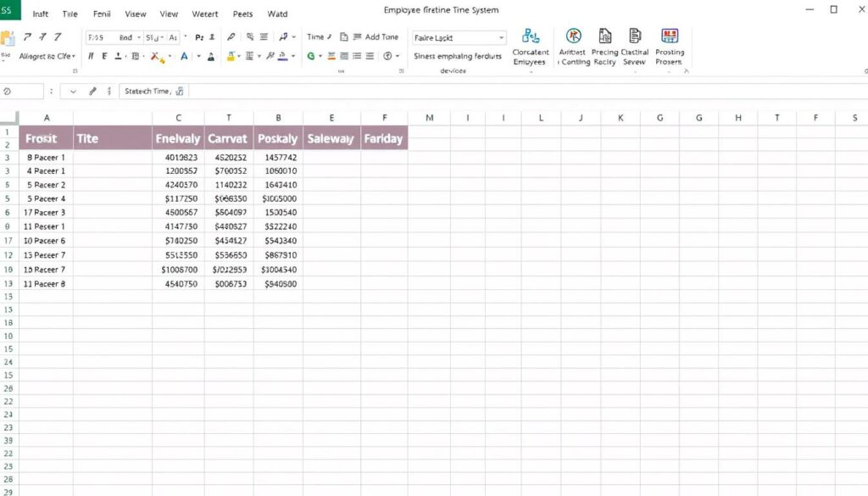Click the pencil edit icon in formula bar
Viewport: 868px width, 496px height.
tap(92, 92)
